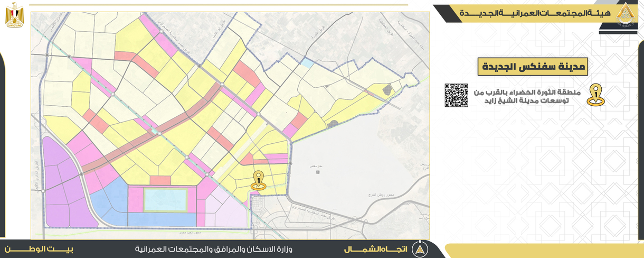
Task: Click the lavender zone at the map's bottom
Action: (224, 209)
